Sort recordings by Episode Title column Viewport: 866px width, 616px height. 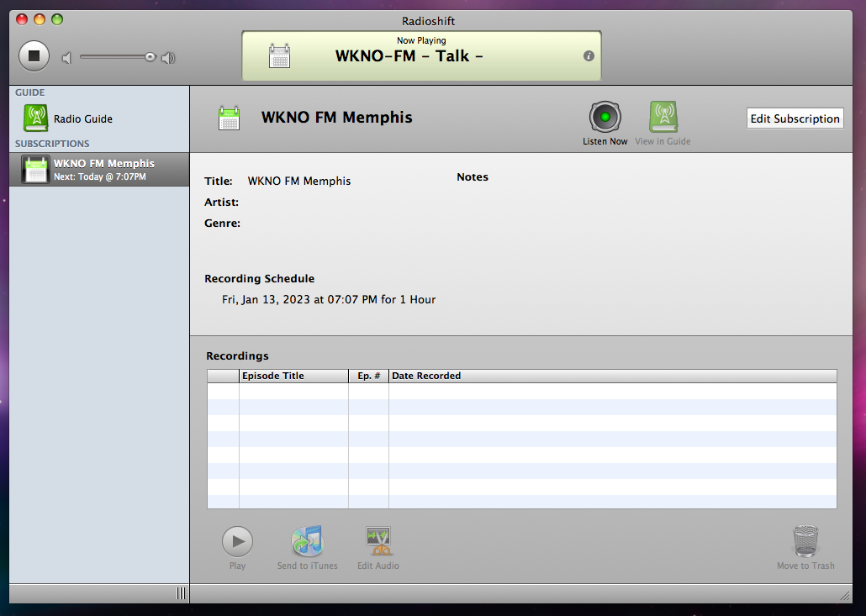pyautogui.click(x=293, y=376)
